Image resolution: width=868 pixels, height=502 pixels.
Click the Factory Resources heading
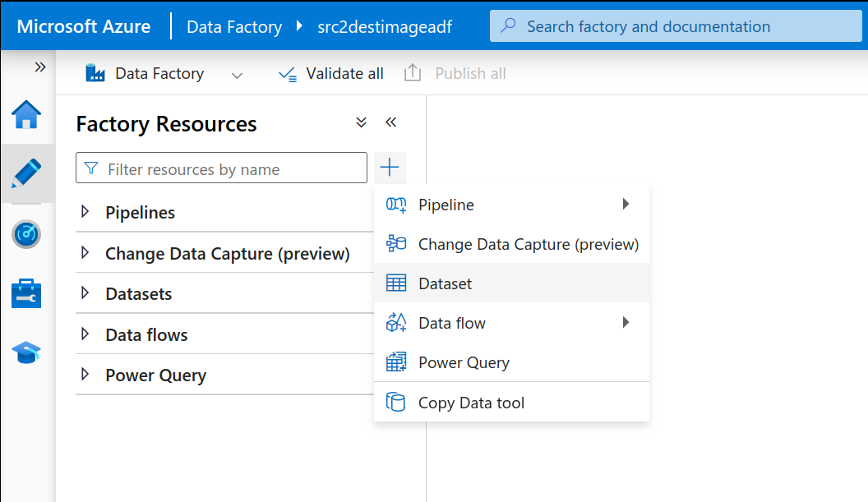click(166, 123)
